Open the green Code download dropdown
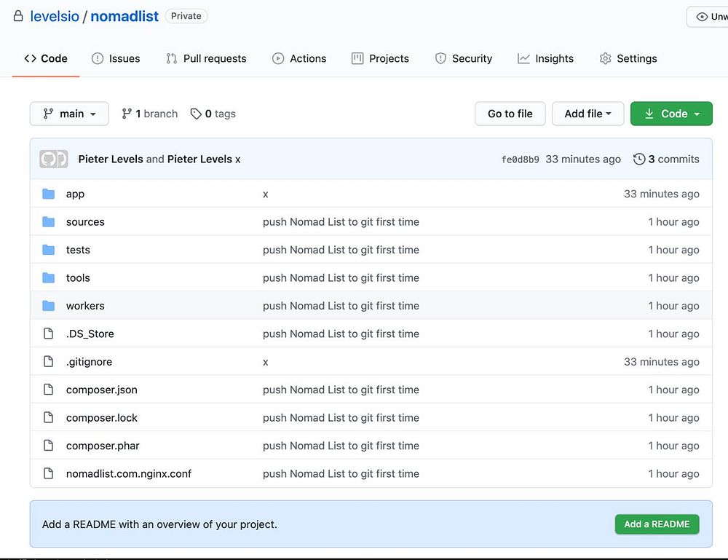 click(x=671, y=114)
